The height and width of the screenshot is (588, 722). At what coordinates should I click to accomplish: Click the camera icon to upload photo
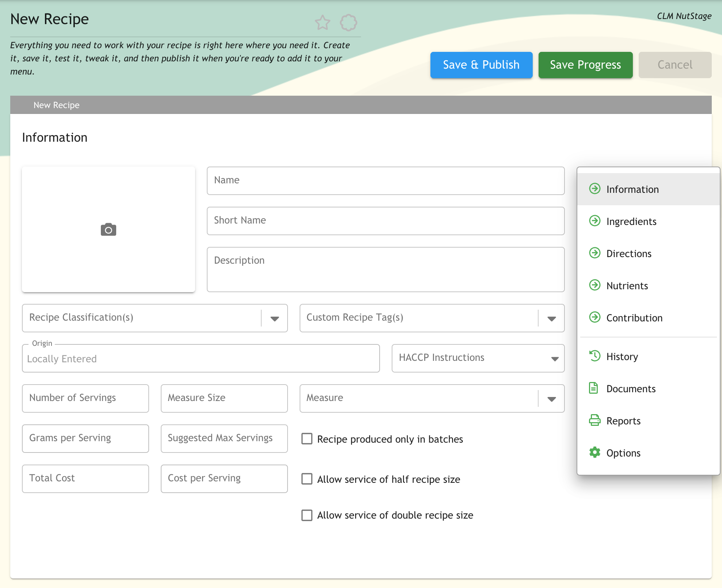(x=108, y=230)
